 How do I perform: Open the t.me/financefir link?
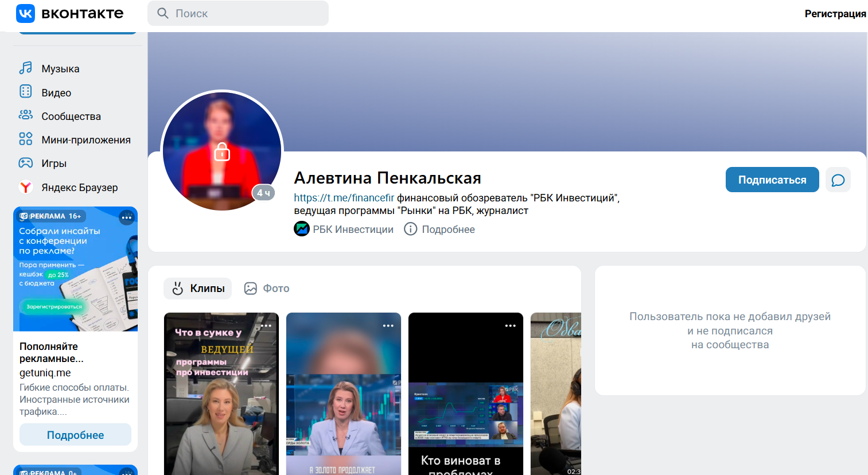[x=344, y=197]
